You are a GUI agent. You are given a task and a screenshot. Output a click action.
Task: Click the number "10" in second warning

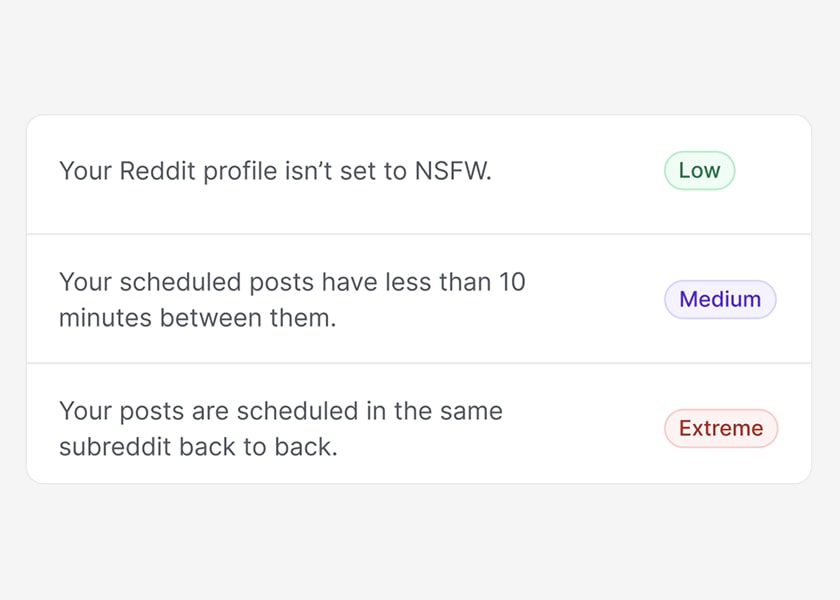coord(512,283)
